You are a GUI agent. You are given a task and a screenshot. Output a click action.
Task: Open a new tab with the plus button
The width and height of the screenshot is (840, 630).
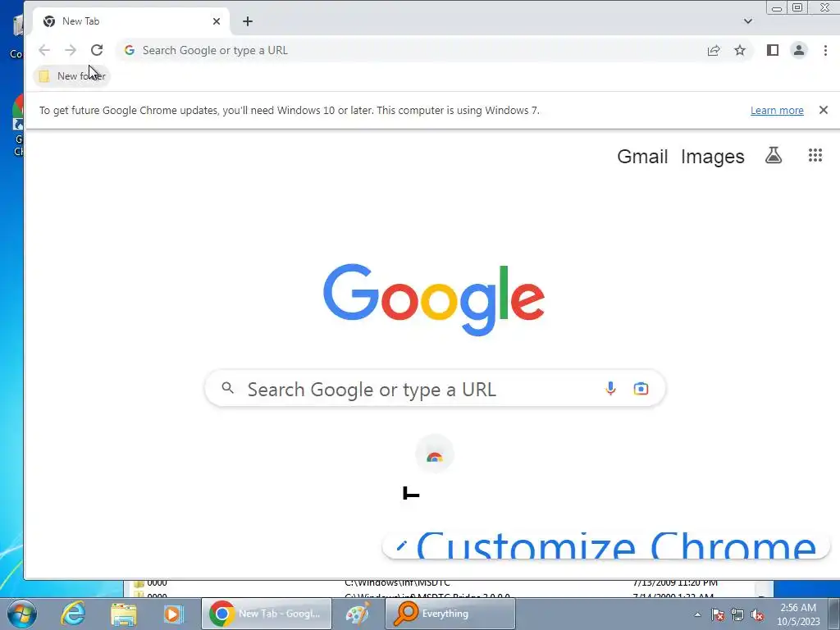coord(248,21)
